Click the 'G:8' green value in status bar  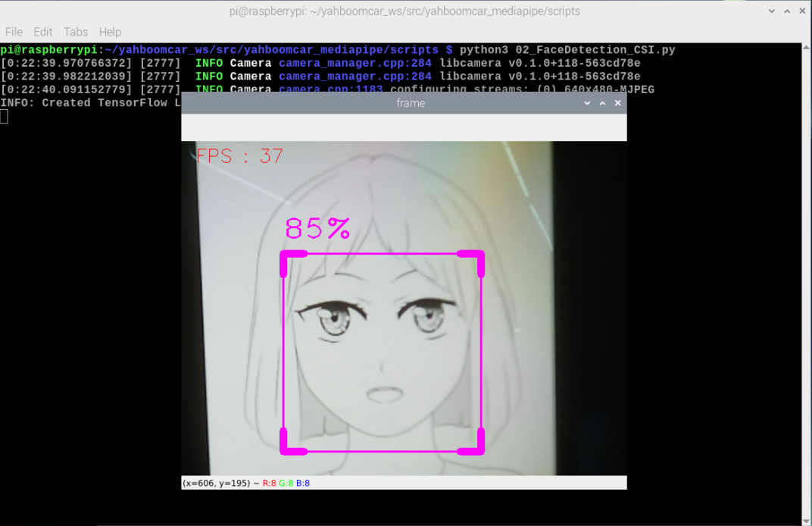pyautogui.click(x=286, y=483)
